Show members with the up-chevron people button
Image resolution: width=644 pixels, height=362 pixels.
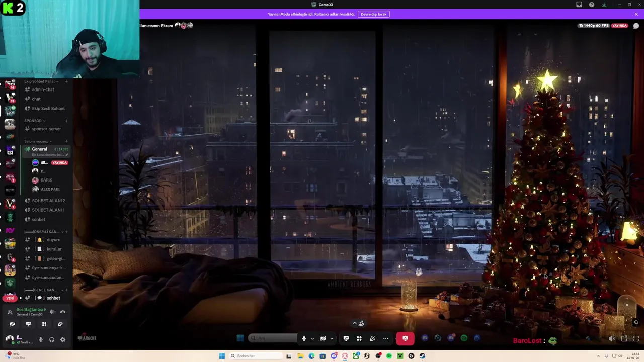point(358,324)
